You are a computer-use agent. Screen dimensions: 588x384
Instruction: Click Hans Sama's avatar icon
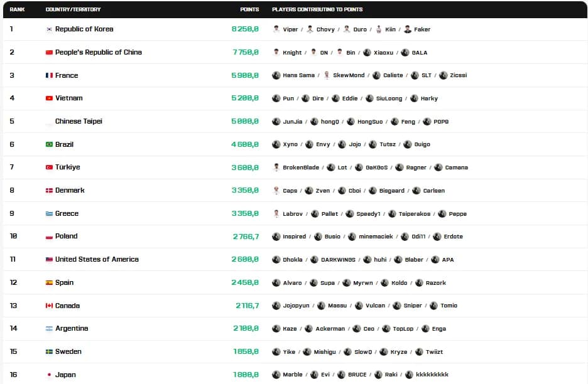(276, 75)
